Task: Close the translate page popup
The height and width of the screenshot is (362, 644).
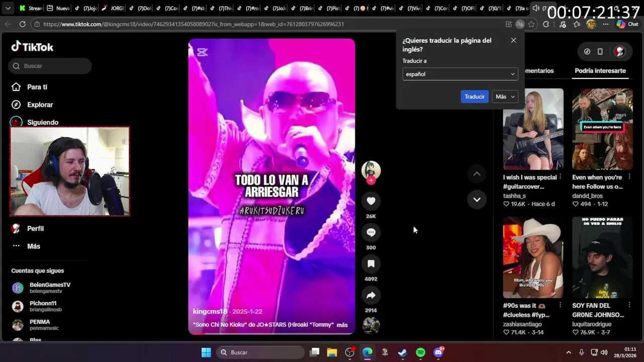Action: 513,40
